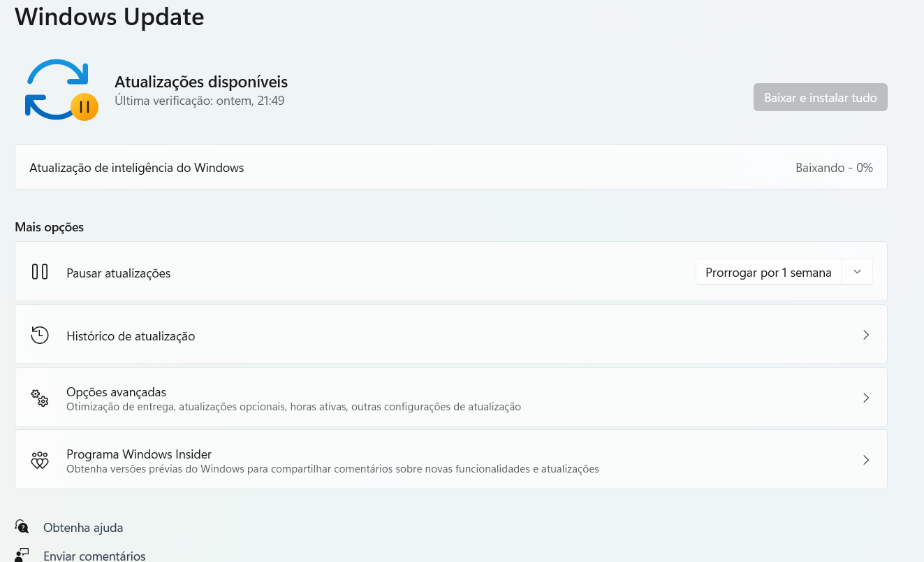Click the Windows Update page title
Screen dimensions: 924x562
click(110, 15)
